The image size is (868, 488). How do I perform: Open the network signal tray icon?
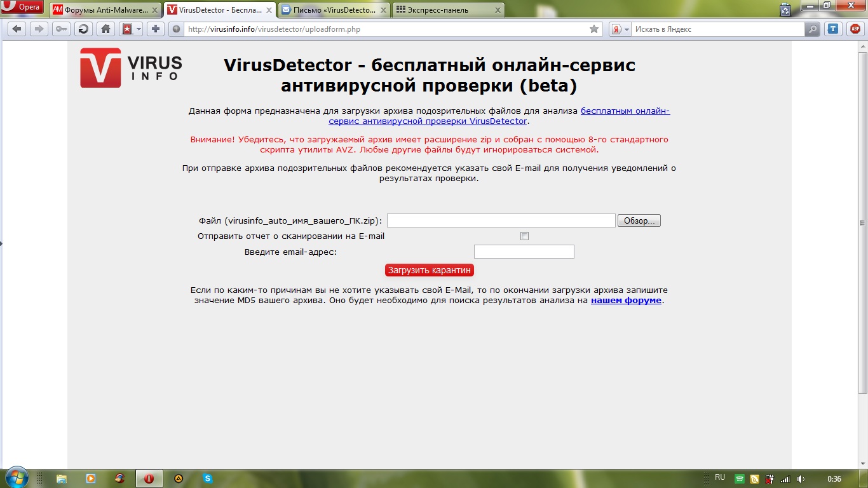(x=785, y=479)
